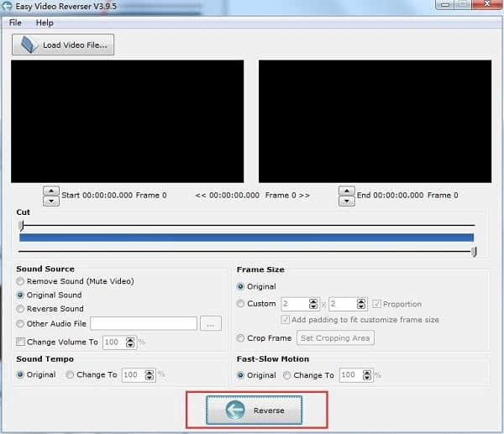504x434 pixels.
Task: Decrease Start frame with down arrow
Action: coord(51,201)
